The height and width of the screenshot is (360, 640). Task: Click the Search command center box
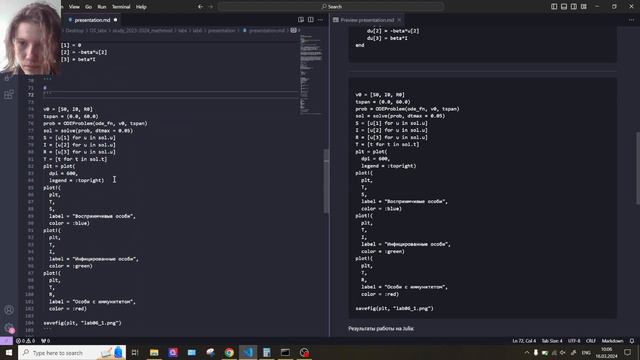(x=331, y=7)
